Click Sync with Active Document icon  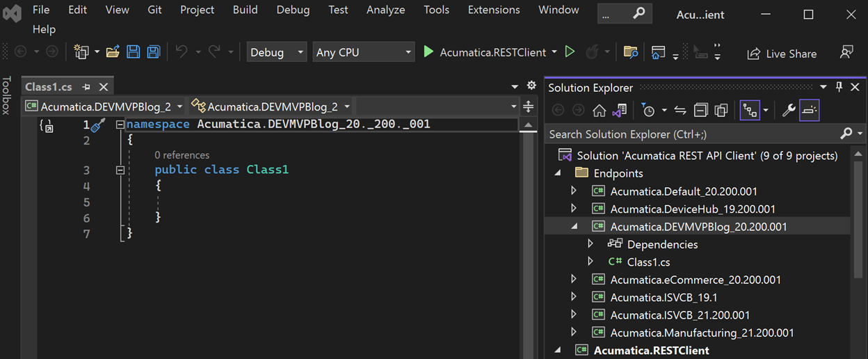click(680, 110)
